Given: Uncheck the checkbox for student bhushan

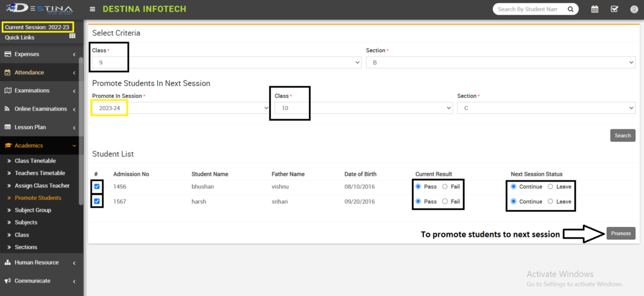Looking at the screenshot, I should [97, 187].
